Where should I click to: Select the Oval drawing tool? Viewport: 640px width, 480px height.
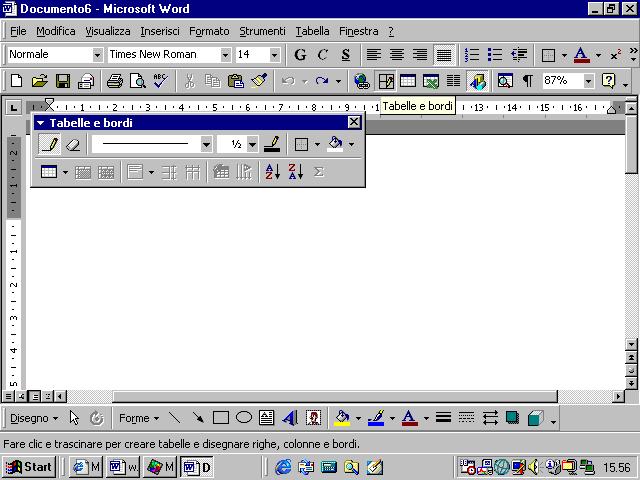(244, 418)
